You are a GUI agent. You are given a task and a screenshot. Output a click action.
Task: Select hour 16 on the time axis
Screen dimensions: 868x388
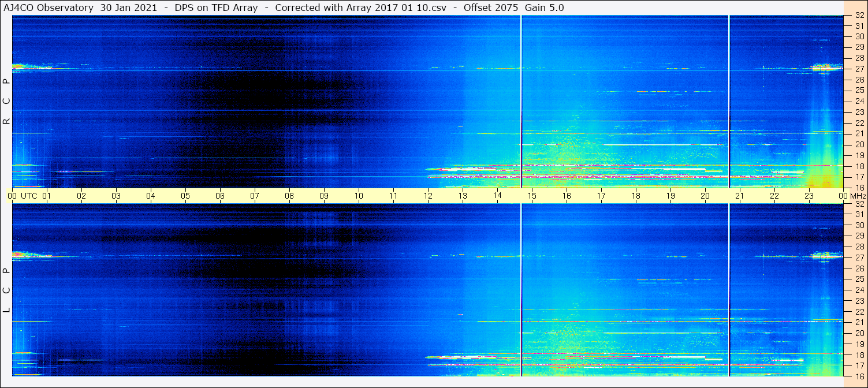pyautogui.click(x=567, y=196)
